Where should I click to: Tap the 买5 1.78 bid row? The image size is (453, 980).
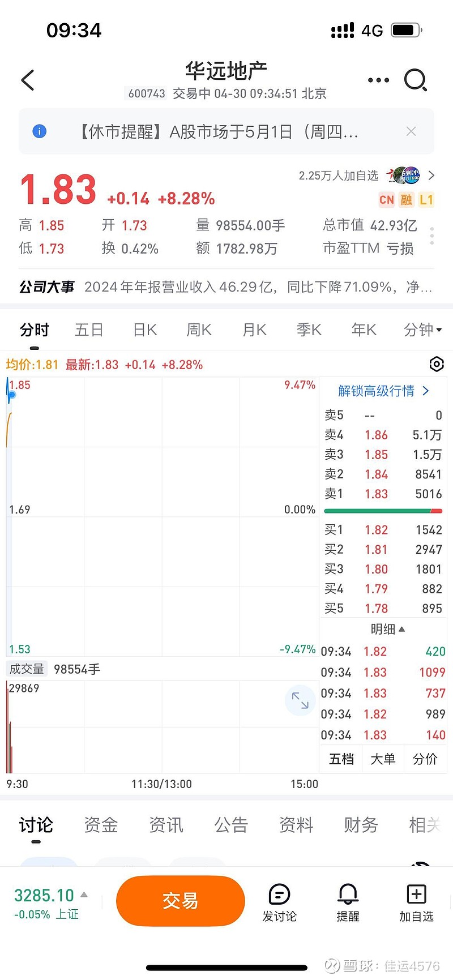pyautogui.click(x=383, y=609)
